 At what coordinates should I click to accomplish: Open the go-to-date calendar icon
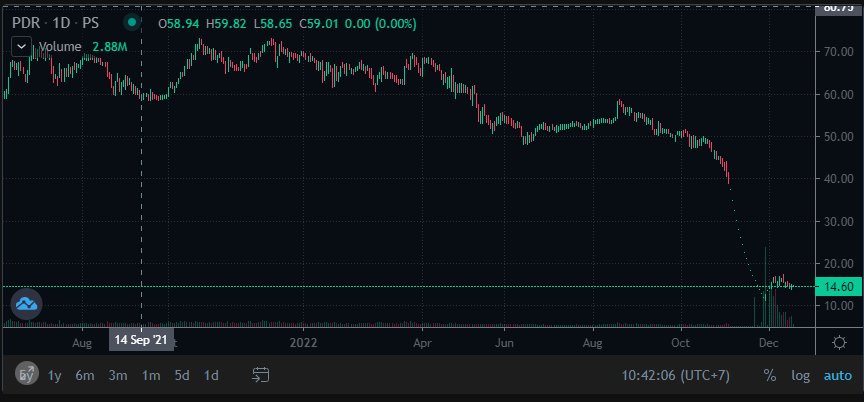point(261,375)
